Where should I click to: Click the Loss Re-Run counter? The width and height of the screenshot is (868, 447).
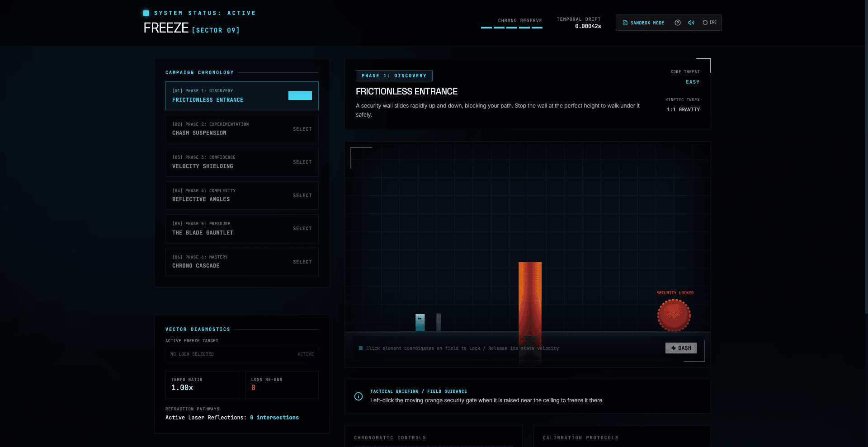282,385
